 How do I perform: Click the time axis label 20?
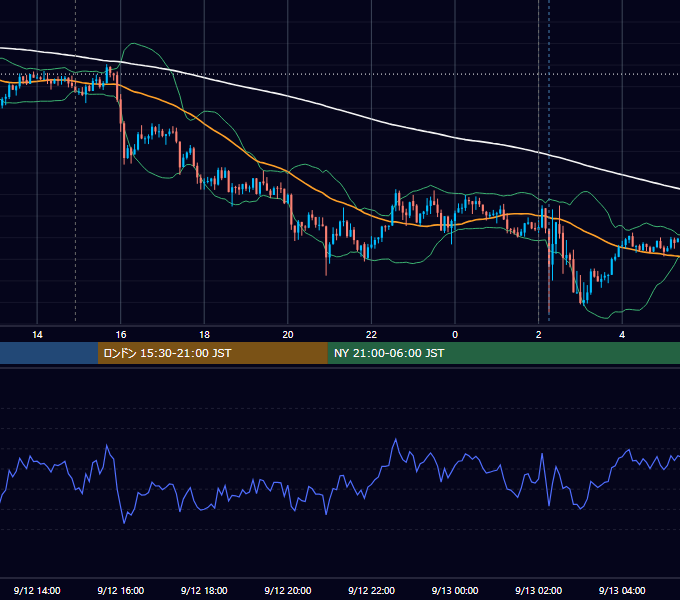click(x=288, y=334)
